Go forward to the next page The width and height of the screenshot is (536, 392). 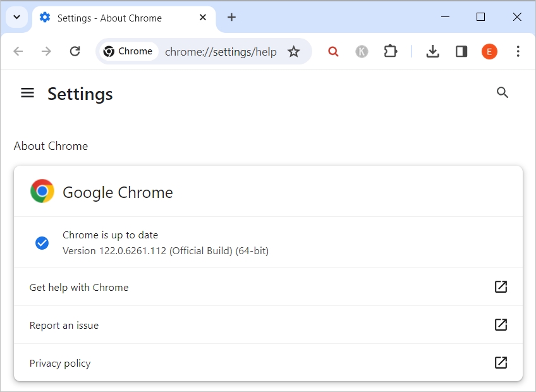46,52
